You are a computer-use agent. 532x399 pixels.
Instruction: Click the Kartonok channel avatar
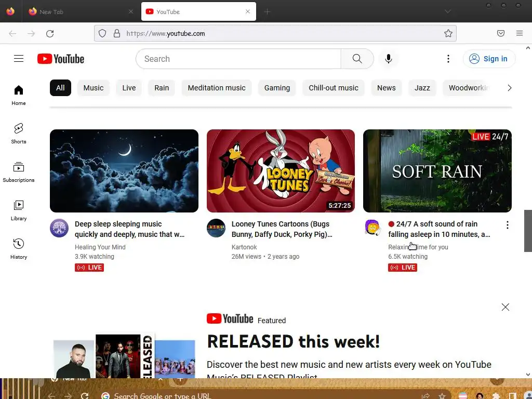click(x=216, y=228)
